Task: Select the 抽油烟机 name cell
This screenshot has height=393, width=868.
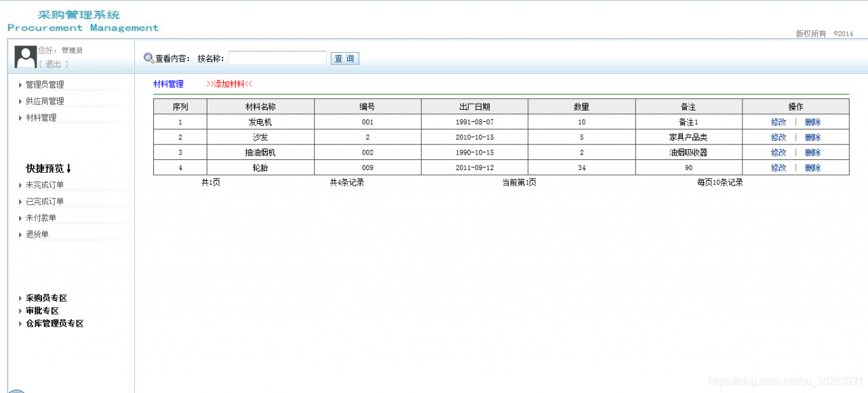Action: [260, 152]
